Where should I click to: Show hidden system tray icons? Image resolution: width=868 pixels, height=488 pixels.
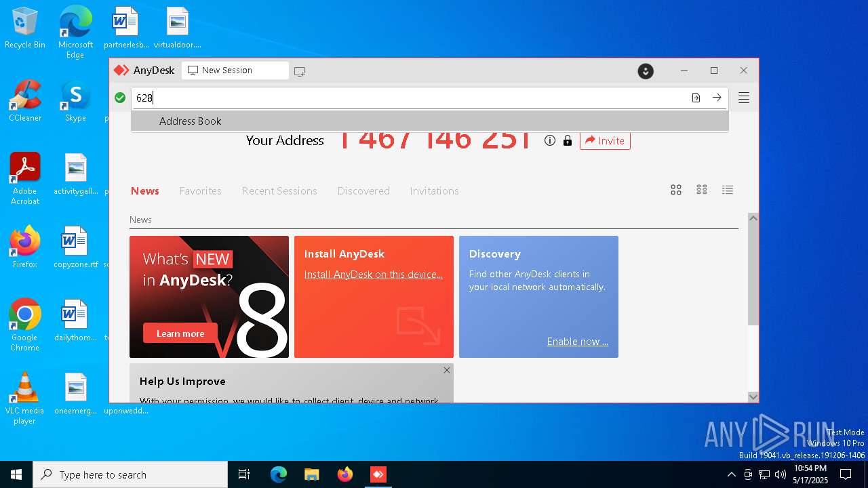pyautogui.click(x=731, y=474)
